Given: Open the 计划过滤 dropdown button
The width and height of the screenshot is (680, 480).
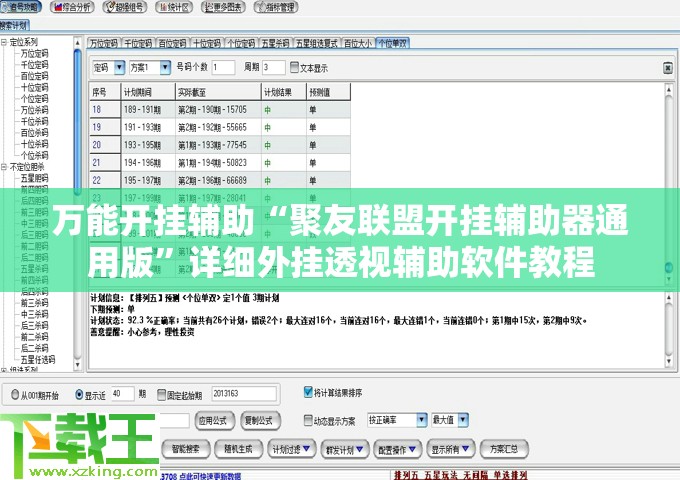Looking at the screenshot, I should [291, 449].
